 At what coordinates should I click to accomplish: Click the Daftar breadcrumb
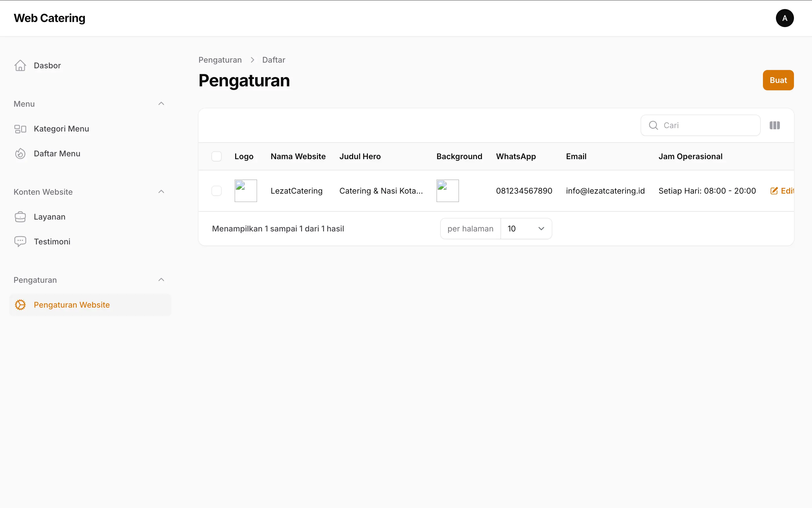pos(273,60)
